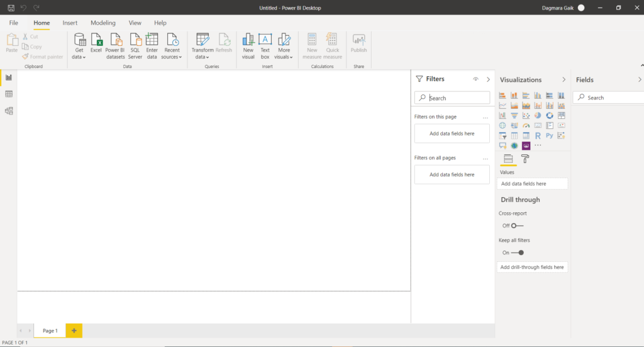Insert a Text box from ribbon
The image size is (644, 347).
click(265, 46)
